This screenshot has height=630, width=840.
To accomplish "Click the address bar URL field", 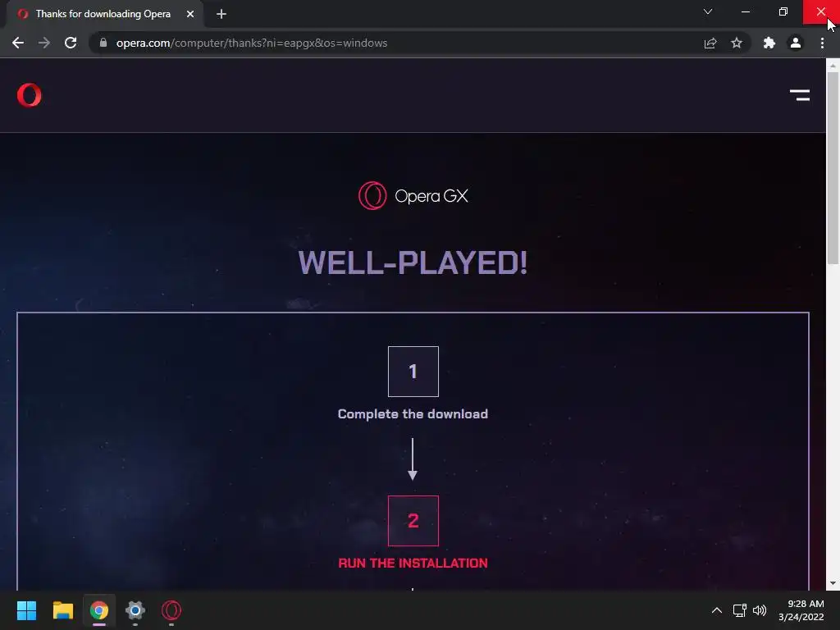I will click(x=396, y=43).
